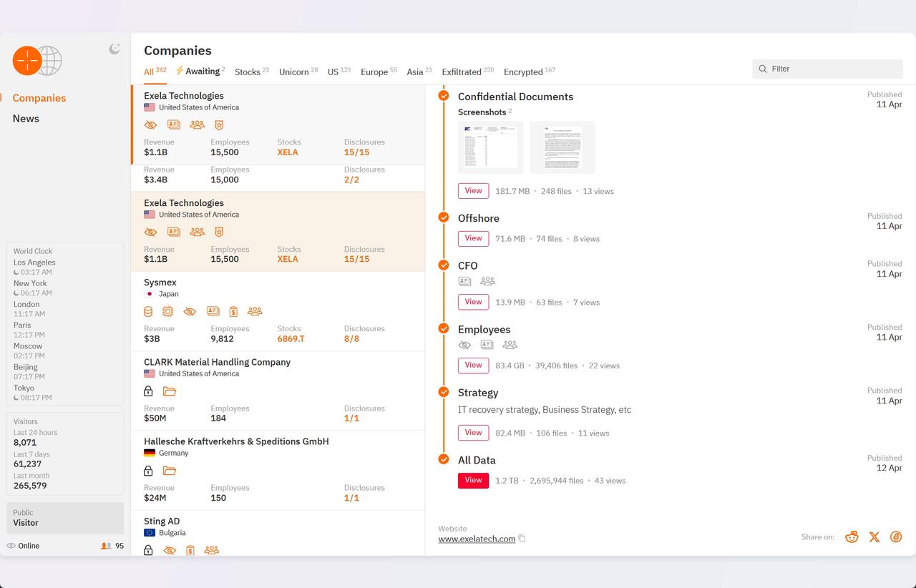This screenshot has width=916, height=588.
Task: Toggle dark mode with the moon icon
Action: coord(114,49)
